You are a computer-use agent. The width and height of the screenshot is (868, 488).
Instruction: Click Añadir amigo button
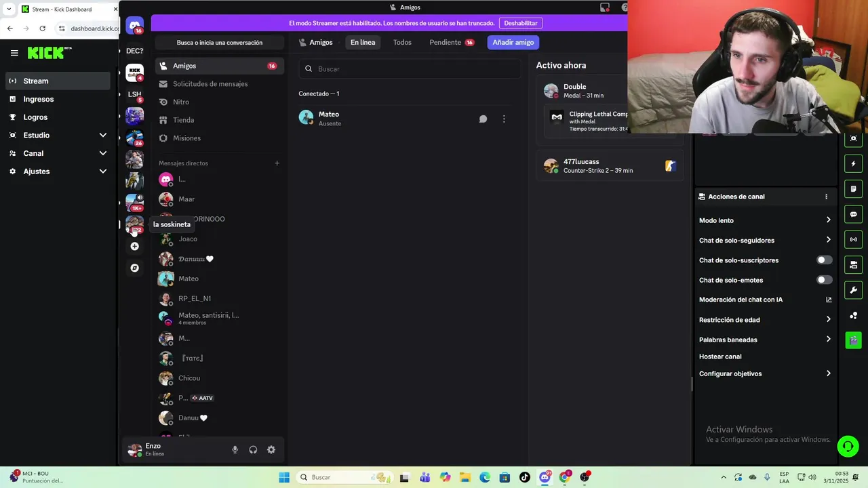[513, 42]
